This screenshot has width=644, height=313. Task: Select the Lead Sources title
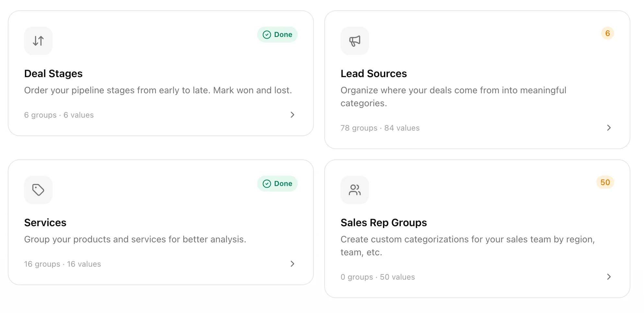pos(374,74)
